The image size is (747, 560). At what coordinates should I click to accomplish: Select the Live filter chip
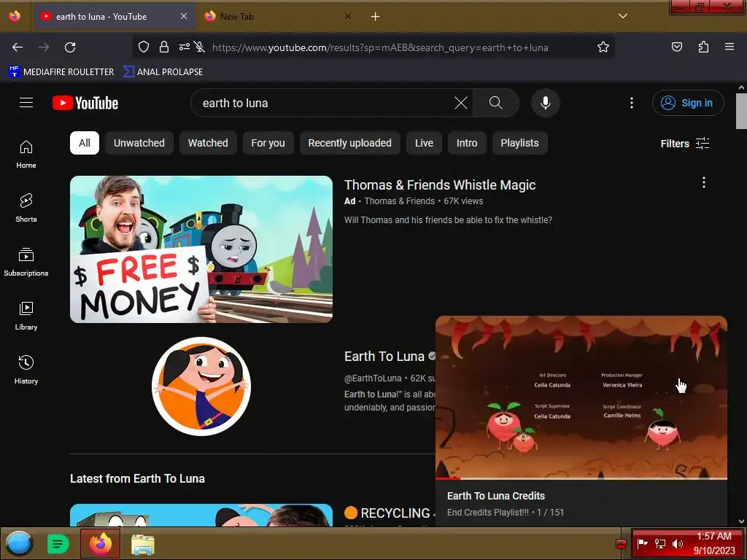pos(424,143)
